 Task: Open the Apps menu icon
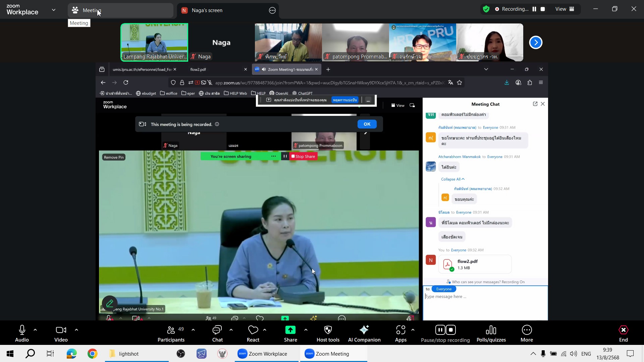401,334
